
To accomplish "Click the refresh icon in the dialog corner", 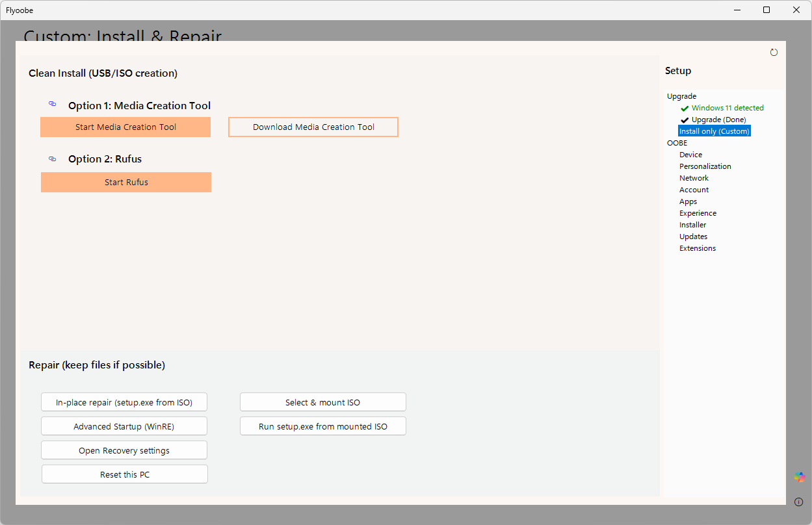I will pos(774,53).
